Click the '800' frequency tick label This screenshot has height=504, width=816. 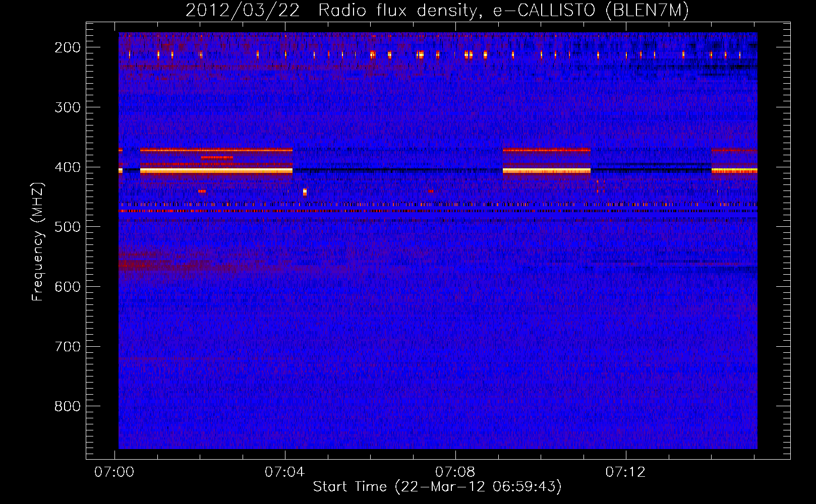pos(68,406)
